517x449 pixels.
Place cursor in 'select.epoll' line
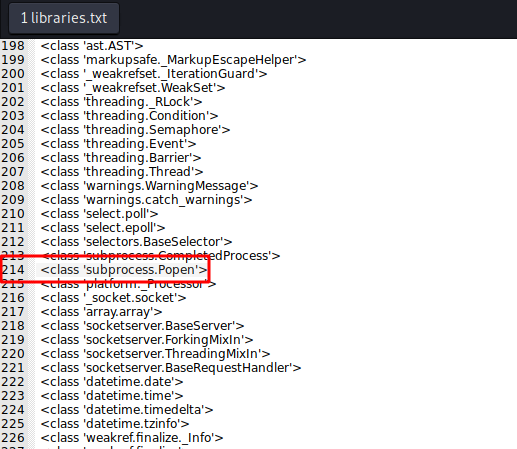click(103, 228)
